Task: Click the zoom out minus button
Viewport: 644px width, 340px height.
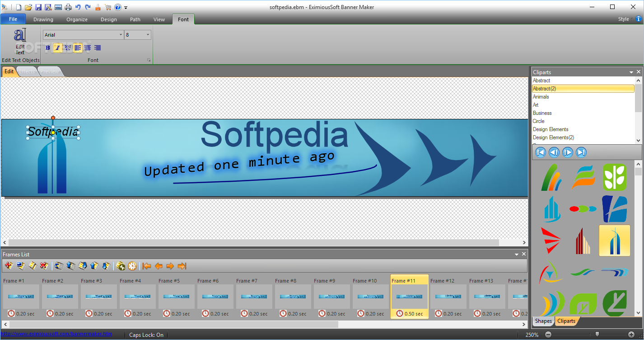Action: click(x=548, y=335)
